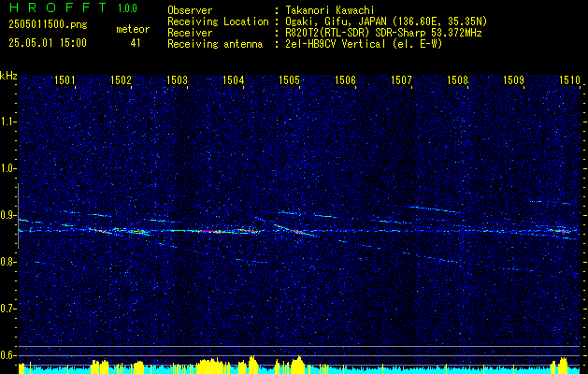This screenshot has height=374, width=588.
Task: Click the meteor count value 41
Action: coord(136,43)
